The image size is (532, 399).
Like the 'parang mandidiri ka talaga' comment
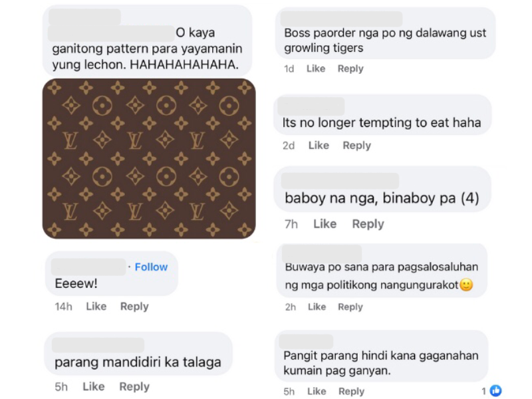pos(93,386)
